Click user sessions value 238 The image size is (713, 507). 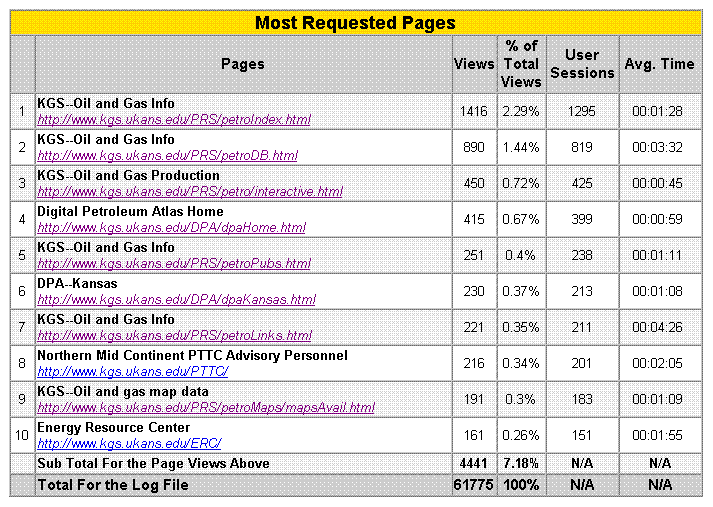(582, 255)
